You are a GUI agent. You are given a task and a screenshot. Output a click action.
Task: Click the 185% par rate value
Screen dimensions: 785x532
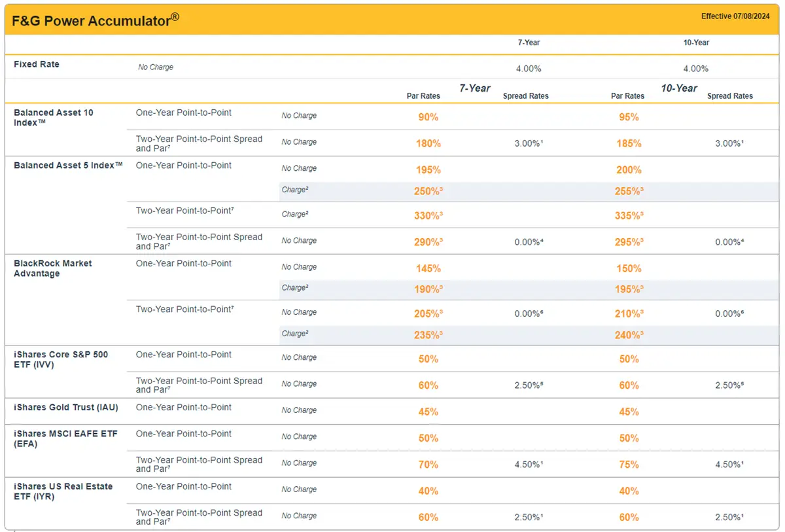(629, 143)
